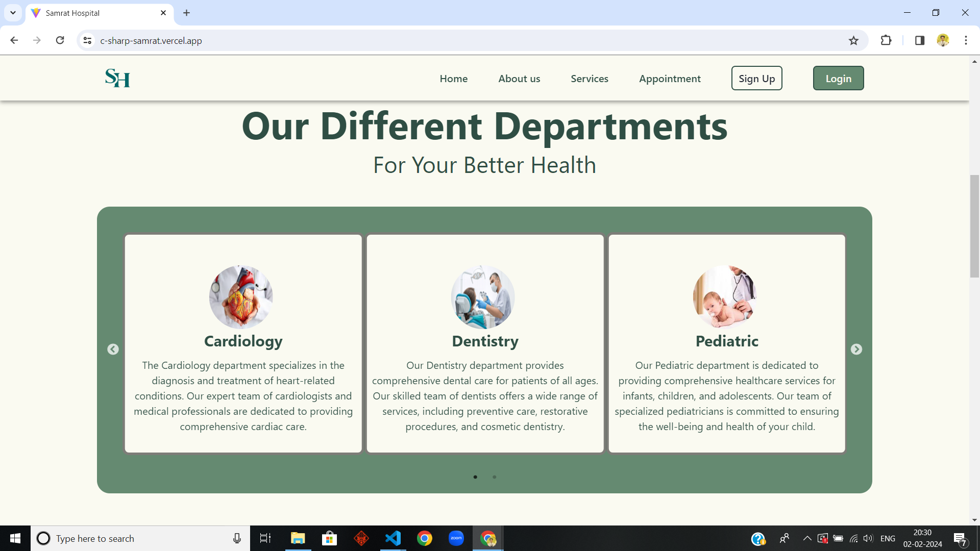980x551 pixels.
Task: Launch Zoom from the taskbar
Action: [x=456, y=538]
